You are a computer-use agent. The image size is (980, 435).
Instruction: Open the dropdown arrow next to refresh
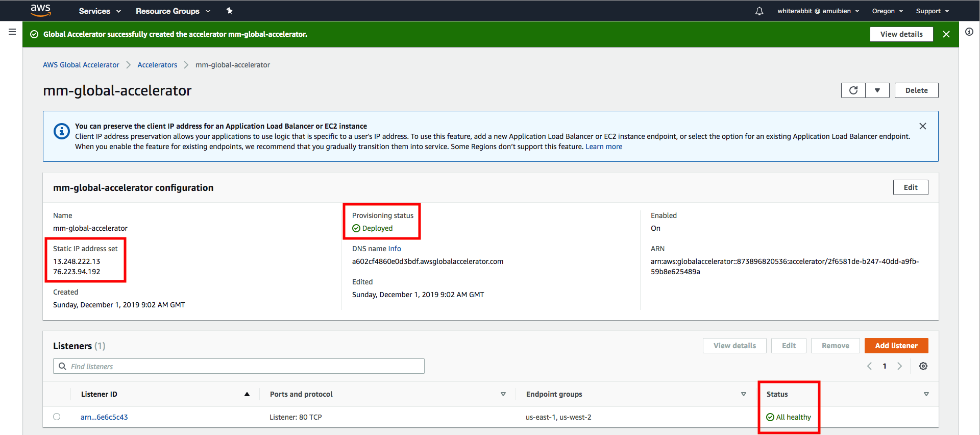(x=877, y=90)
